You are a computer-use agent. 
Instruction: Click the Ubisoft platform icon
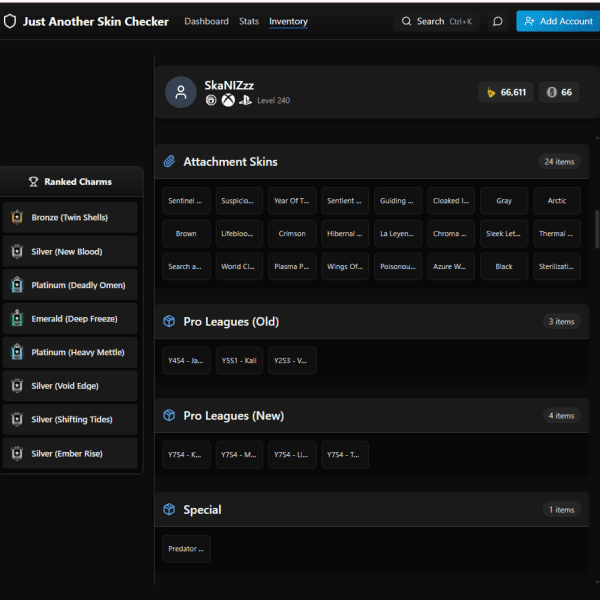tap(211, 100)
